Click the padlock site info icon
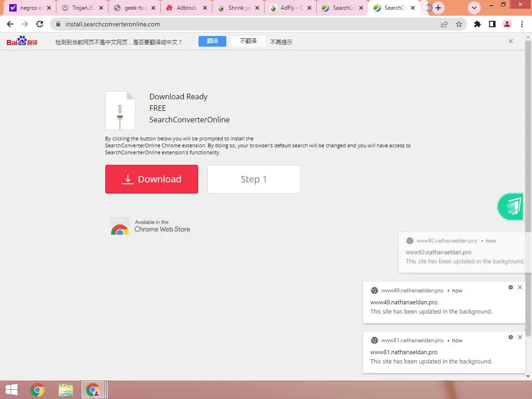The height and width of the screenshot is (399, 532). click(x=58, y=24)
